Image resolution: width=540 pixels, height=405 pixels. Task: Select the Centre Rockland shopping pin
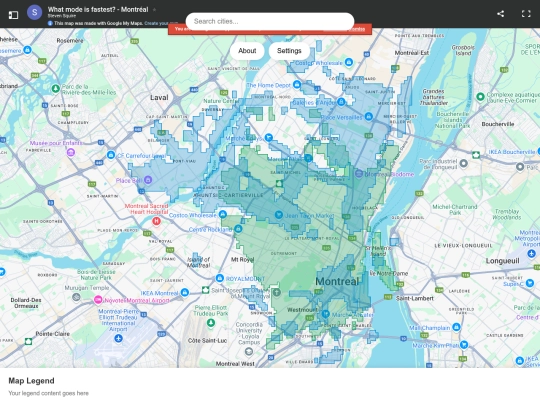tap(238, 229)
